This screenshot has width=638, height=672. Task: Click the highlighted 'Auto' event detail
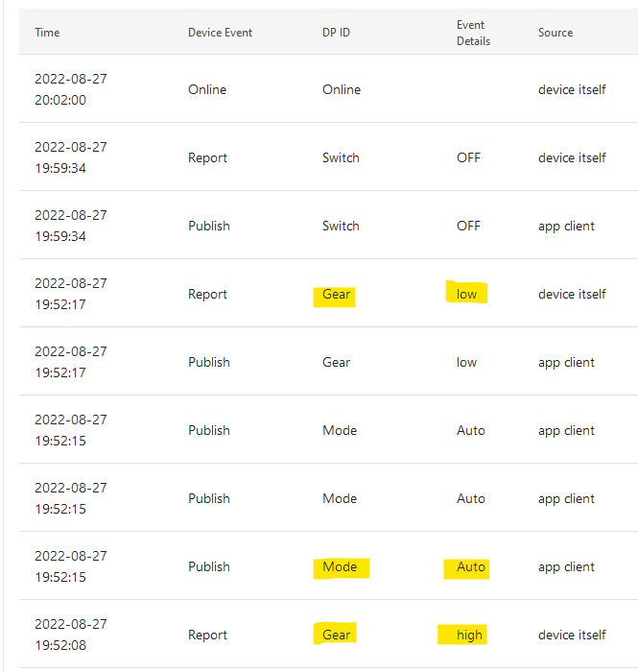tap(470, 566)
